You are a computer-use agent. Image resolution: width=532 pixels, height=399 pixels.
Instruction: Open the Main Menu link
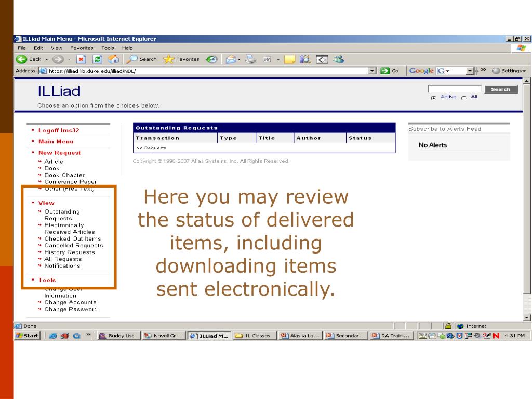[56, 141]
